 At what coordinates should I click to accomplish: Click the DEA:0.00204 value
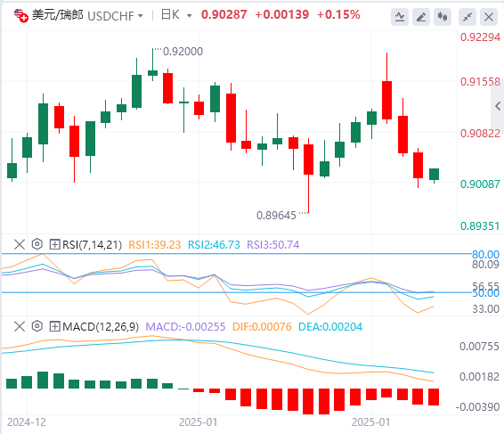(330, 327)
